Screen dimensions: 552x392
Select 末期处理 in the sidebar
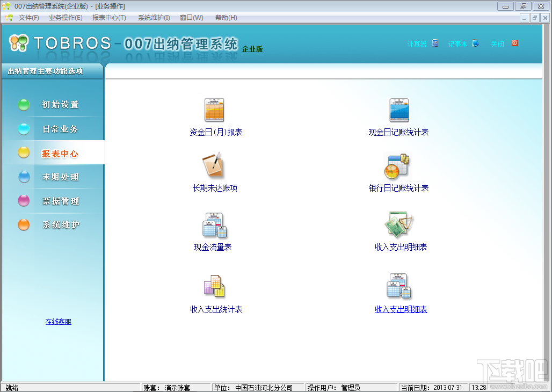[x=60, y=177]
